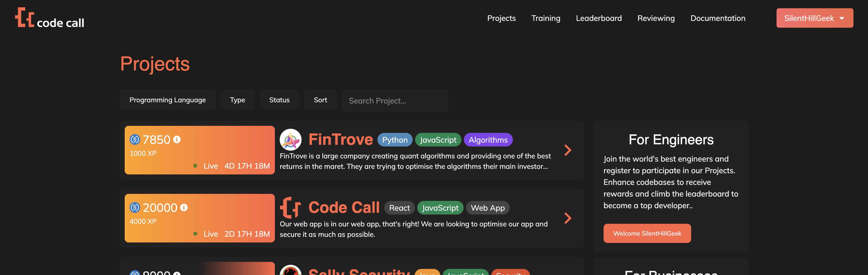Image resolution: width=868 pixels, height=275 pixels.
Task: Open the Type filter dropdown
Action: coord(237,100)
